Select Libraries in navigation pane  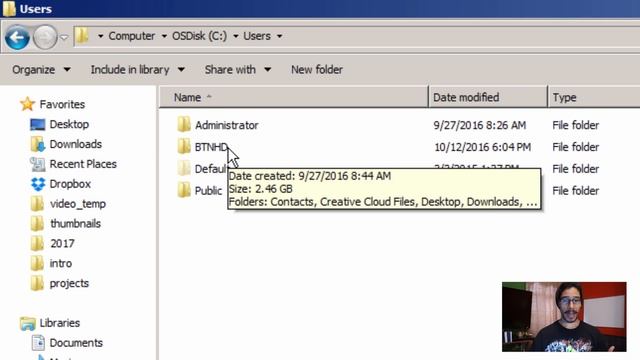coord(60,323)
